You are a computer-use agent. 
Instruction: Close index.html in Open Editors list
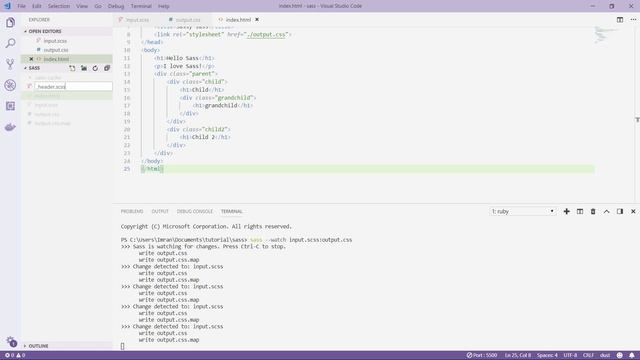[x=31, y=59]
